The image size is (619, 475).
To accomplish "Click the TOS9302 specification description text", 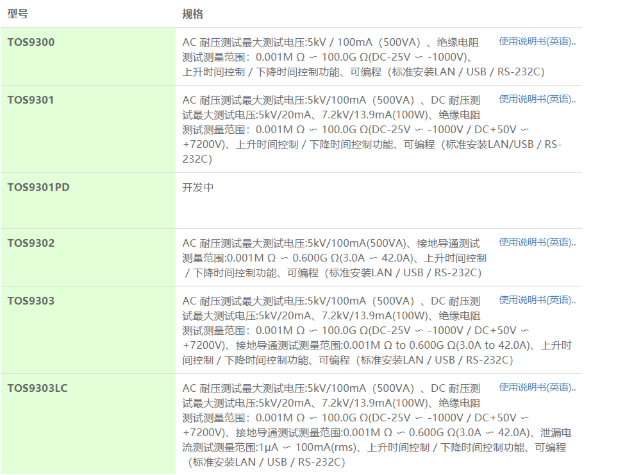I will coord(334,258).
